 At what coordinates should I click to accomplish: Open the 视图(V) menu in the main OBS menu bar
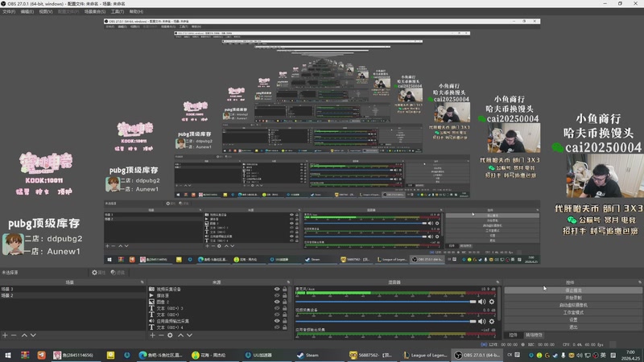(46, 11)
